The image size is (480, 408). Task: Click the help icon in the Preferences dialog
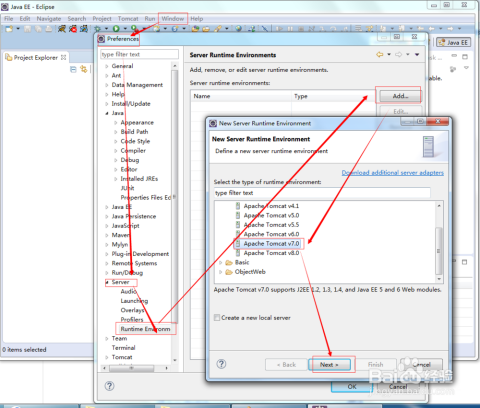coord(109,386)
